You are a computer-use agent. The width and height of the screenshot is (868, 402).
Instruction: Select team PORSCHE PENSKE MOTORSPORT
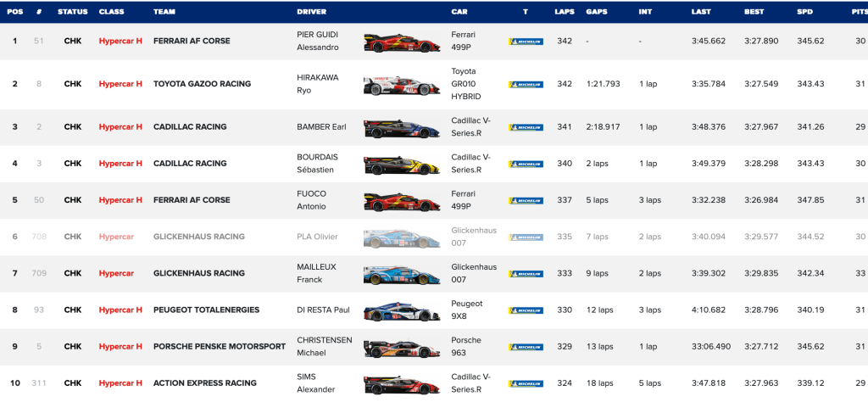(220, 346)
